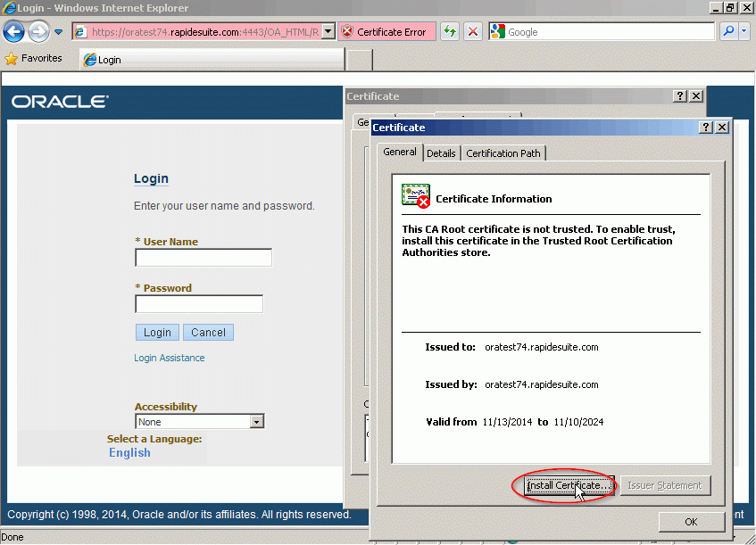Open Favorites star icon
The image size is (756, 545).
click(x=11, y=59)
